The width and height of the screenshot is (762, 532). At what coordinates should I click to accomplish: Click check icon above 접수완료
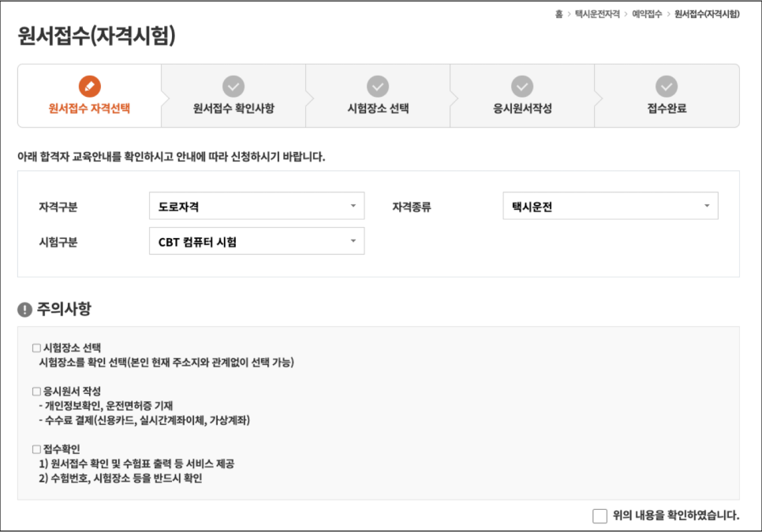point(667,87)
